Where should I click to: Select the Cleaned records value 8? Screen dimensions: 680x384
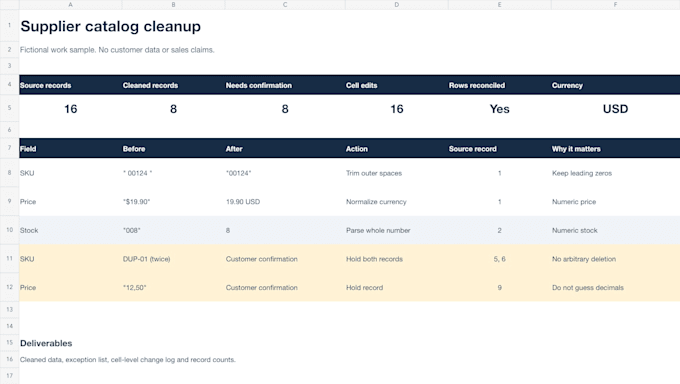[173, 109]
